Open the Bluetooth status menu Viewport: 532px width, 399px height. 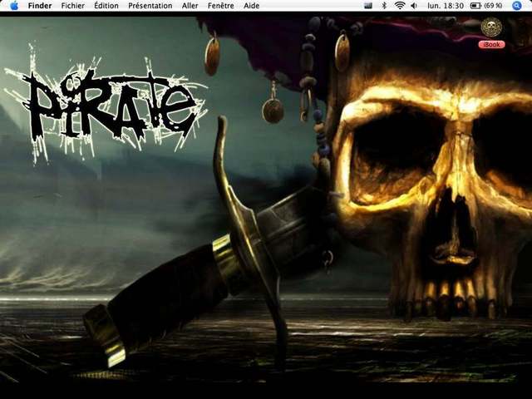tap(383, 6)
